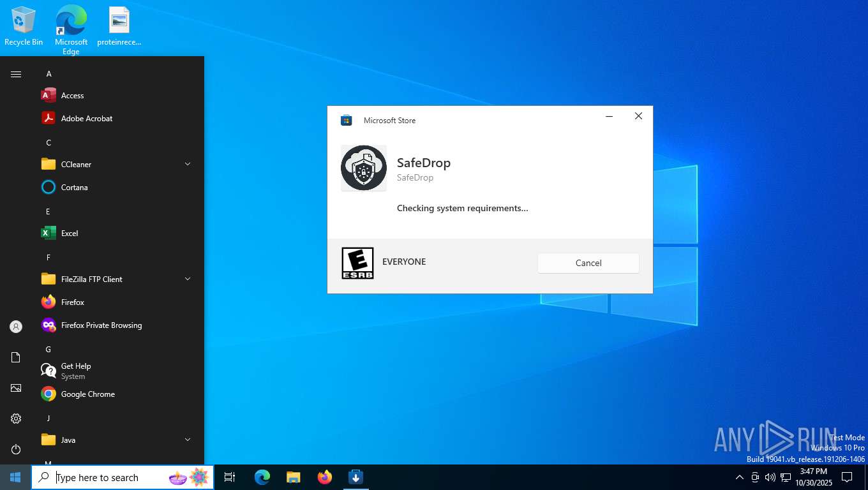Viewport: 868px width, 490px height.
Task: Click the Windows Start button
Action: (15, 477)
